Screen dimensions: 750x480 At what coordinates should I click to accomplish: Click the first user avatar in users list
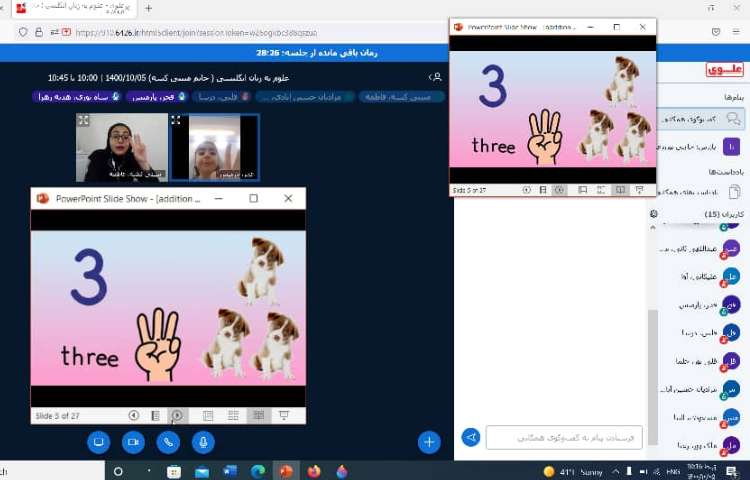731,221
